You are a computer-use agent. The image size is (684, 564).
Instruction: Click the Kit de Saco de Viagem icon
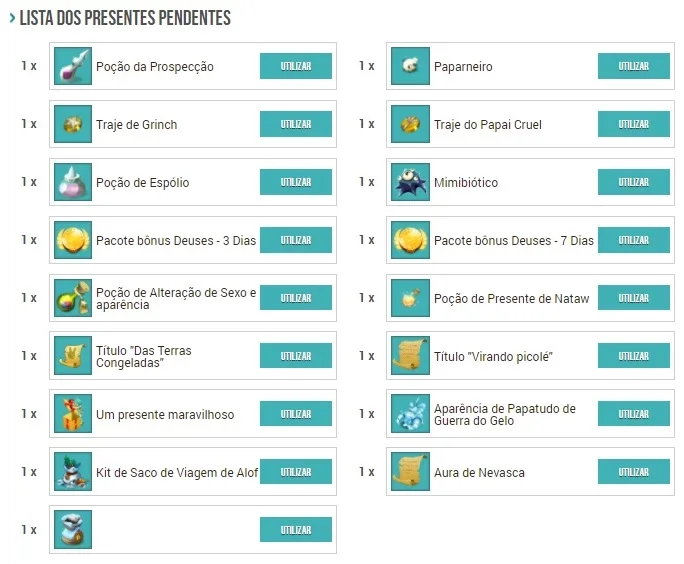pyautogui.click(x=73, y=472)
